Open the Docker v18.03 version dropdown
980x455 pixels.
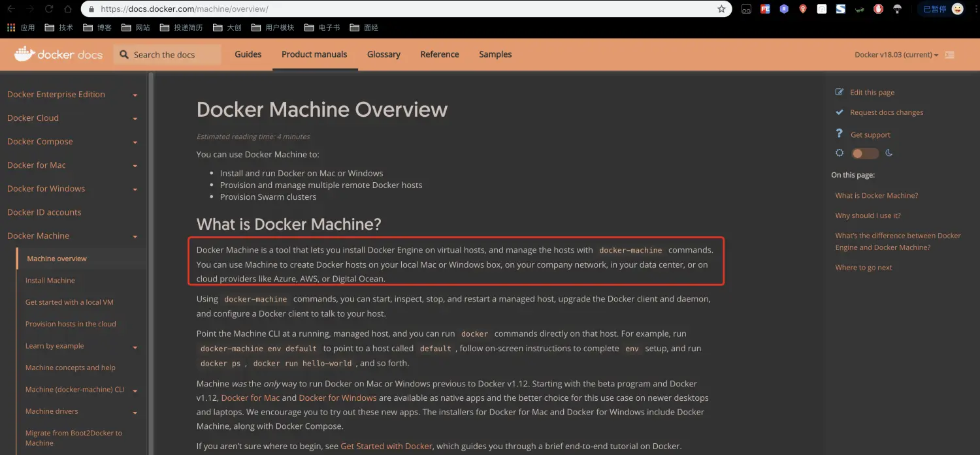896,55
